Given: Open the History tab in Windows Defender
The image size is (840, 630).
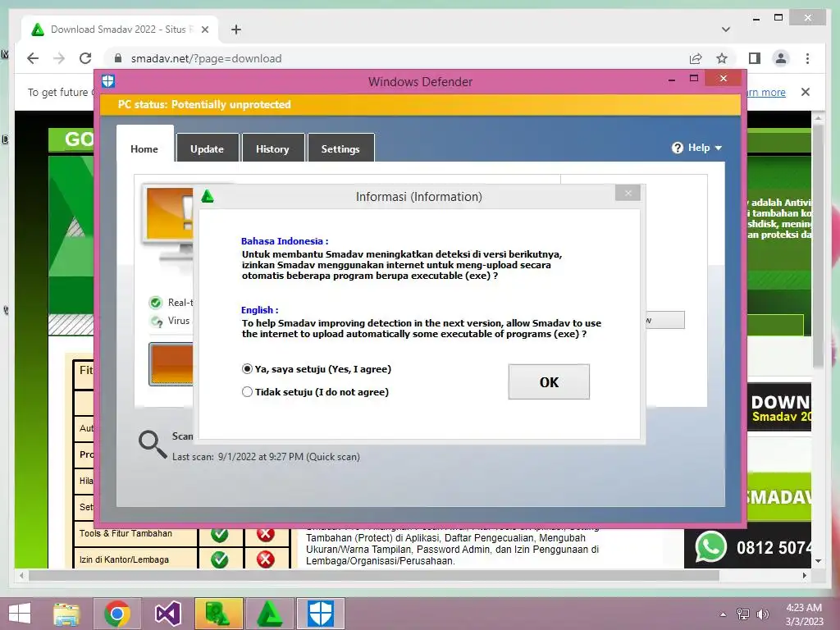Looking at the screenshot, I should pos(272,149).
